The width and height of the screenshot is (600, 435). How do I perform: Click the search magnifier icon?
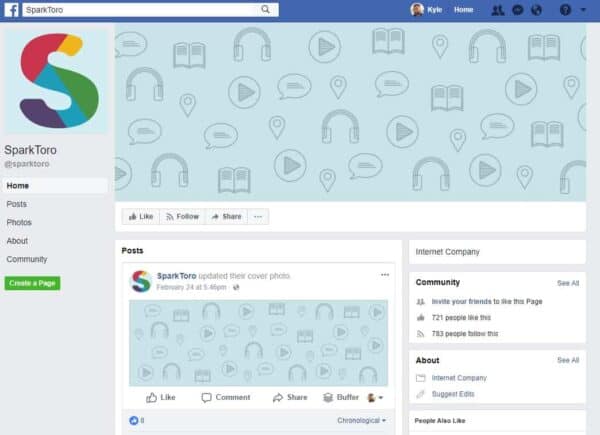tap(265, 10)
